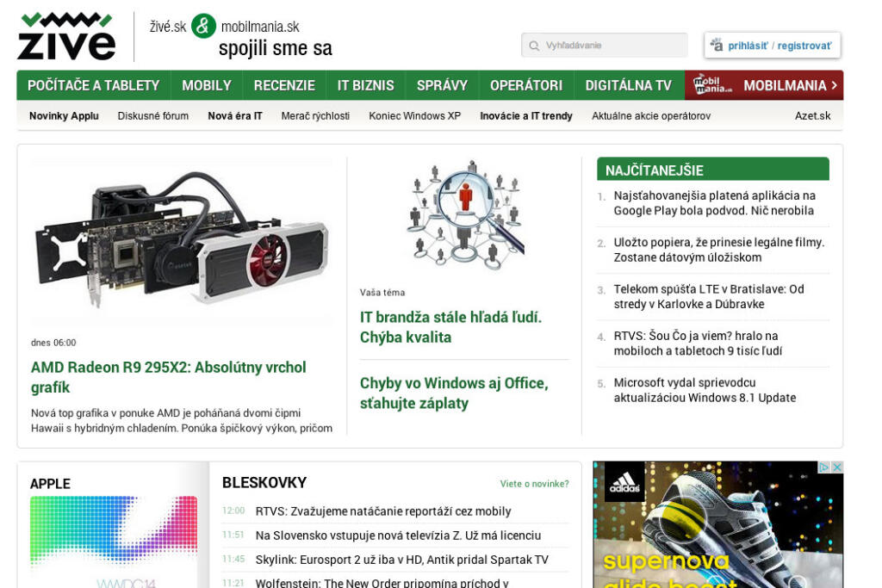Click the green ampersand circle icon
Viewport: 882px width, 588px height.
click(x=203, y=26)
